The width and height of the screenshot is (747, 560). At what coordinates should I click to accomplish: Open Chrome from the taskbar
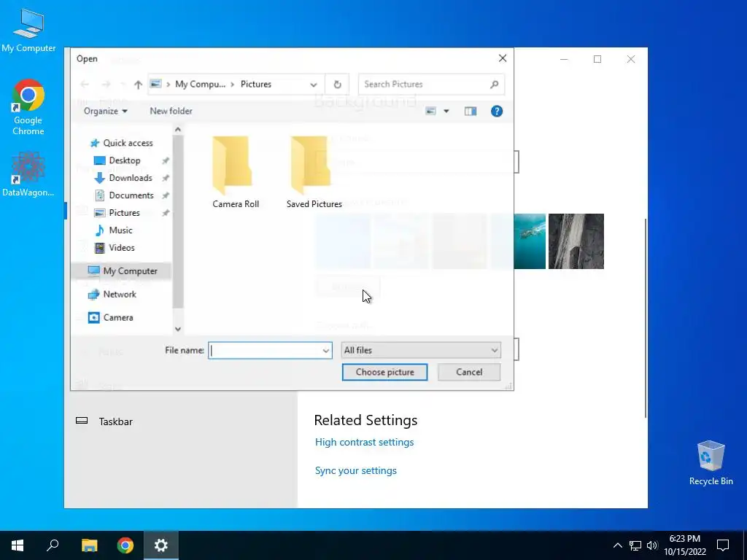[x=125, y=545]
